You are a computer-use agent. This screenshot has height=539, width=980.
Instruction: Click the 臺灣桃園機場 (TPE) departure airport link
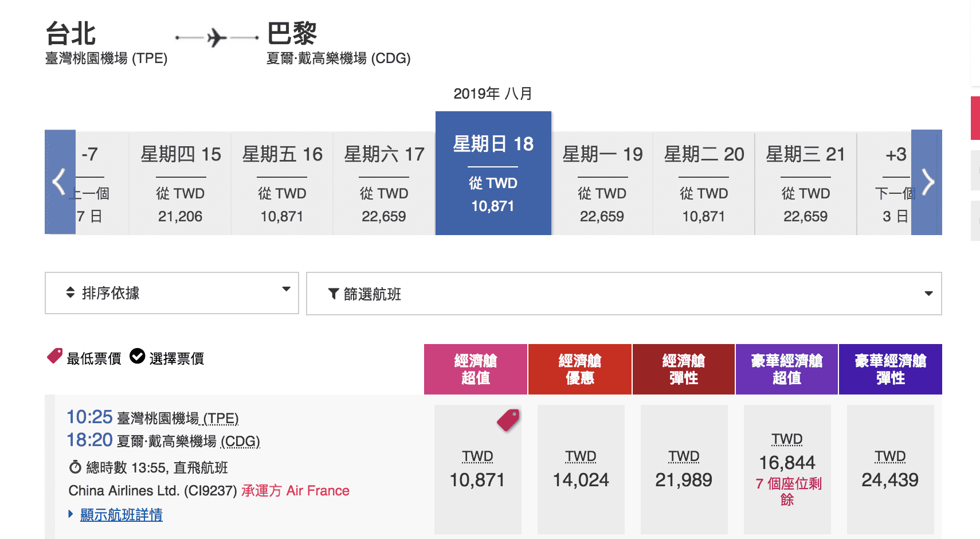pyautogui.click(x=178, y=418)
